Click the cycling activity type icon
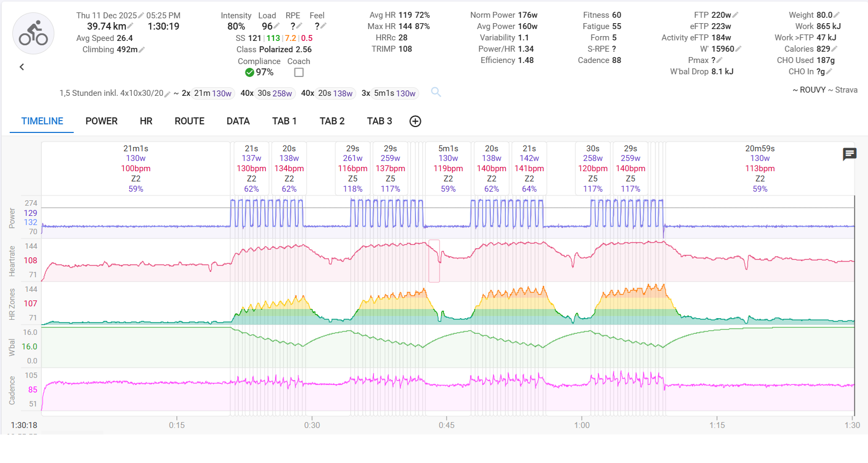This screenshot has width=868, height=463. pyautogui.click(x=33, y=34)
